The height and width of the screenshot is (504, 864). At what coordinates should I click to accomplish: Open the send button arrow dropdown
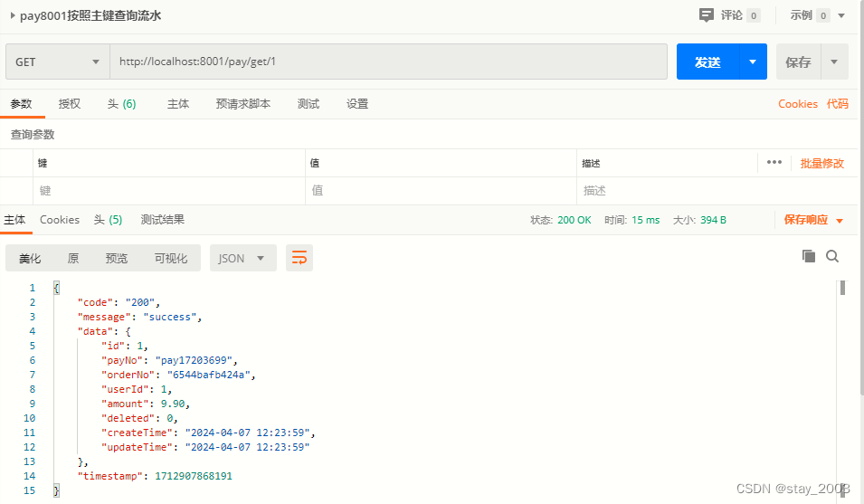pyautogui.click(x=753, y=62)
